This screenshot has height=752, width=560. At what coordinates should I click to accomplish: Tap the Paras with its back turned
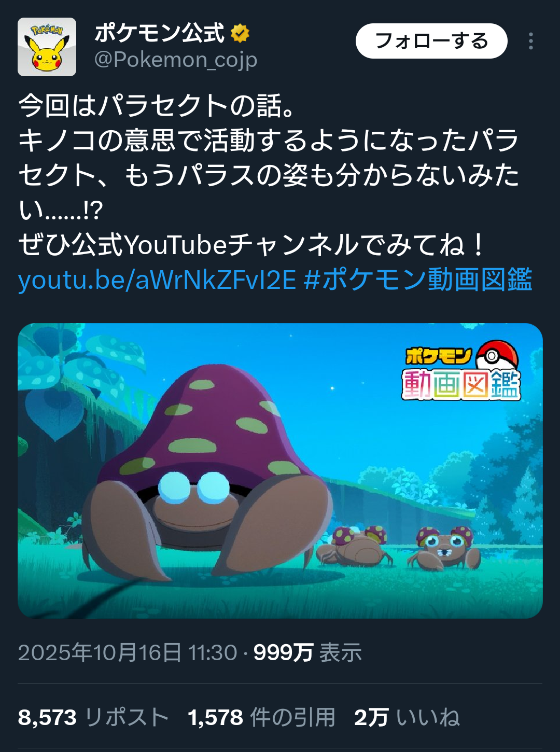(x=355, y=547)
